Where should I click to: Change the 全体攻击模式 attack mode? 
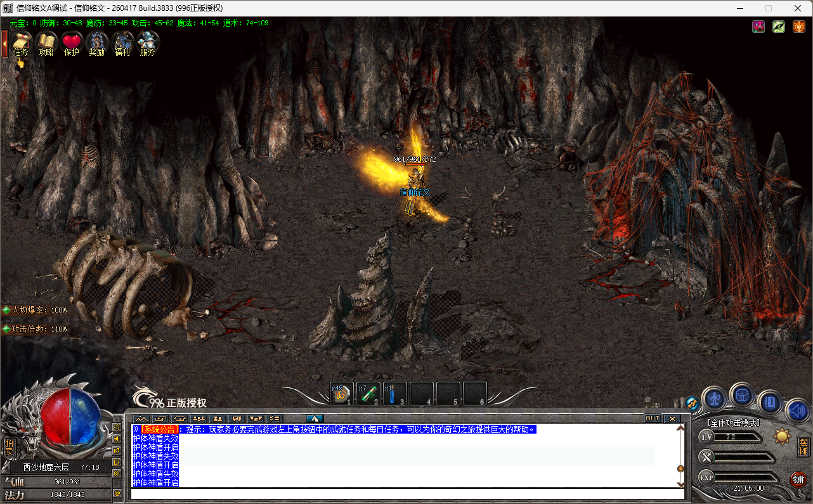[734, 423]
